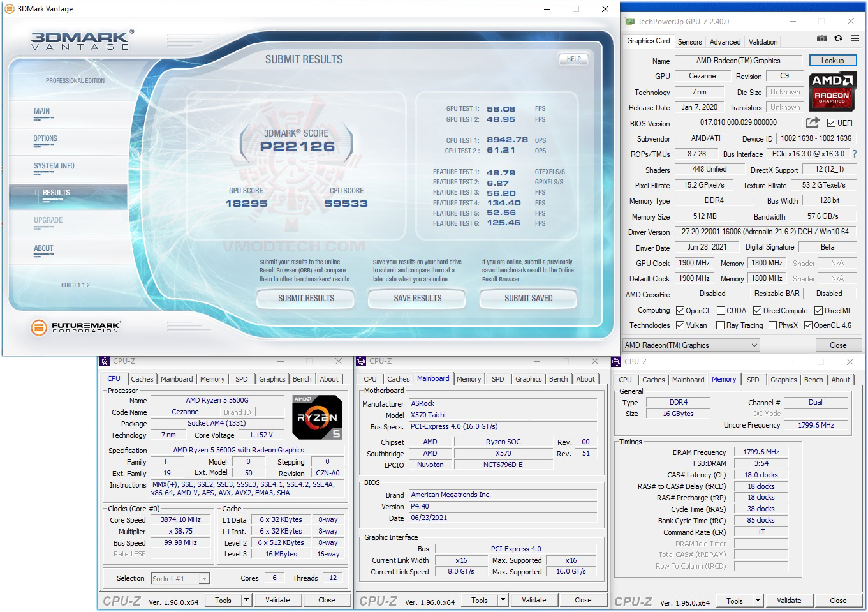Click the Ryzen 5 logo in CPU-Z
868x612 pixels.
(x=317, y=417)
